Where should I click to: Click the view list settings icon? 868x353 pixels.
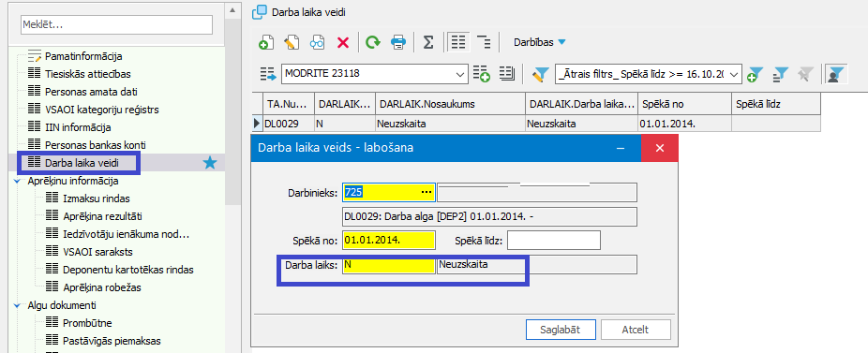pos(507,73)
